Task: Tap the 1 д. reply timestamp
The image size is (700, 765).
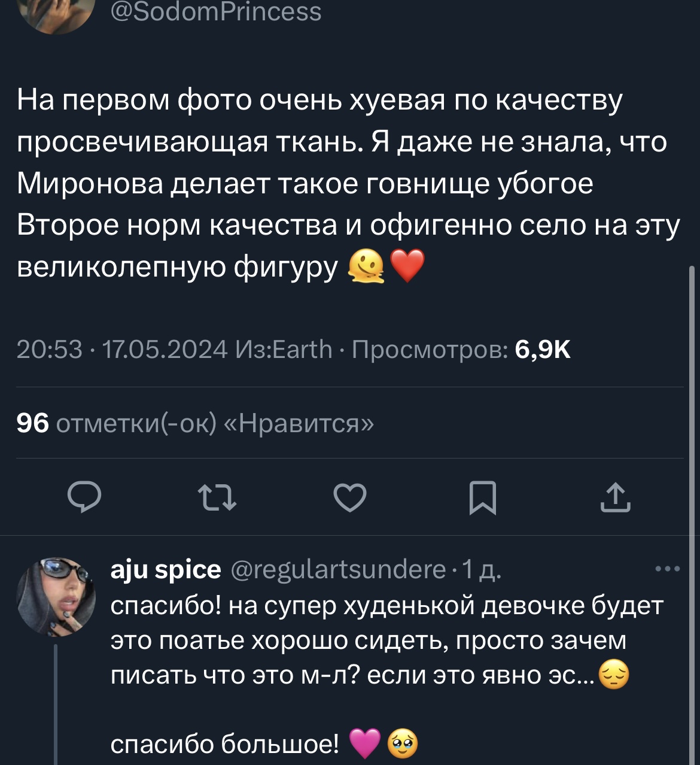Action: pyautogui.click(x=482, y=569)
